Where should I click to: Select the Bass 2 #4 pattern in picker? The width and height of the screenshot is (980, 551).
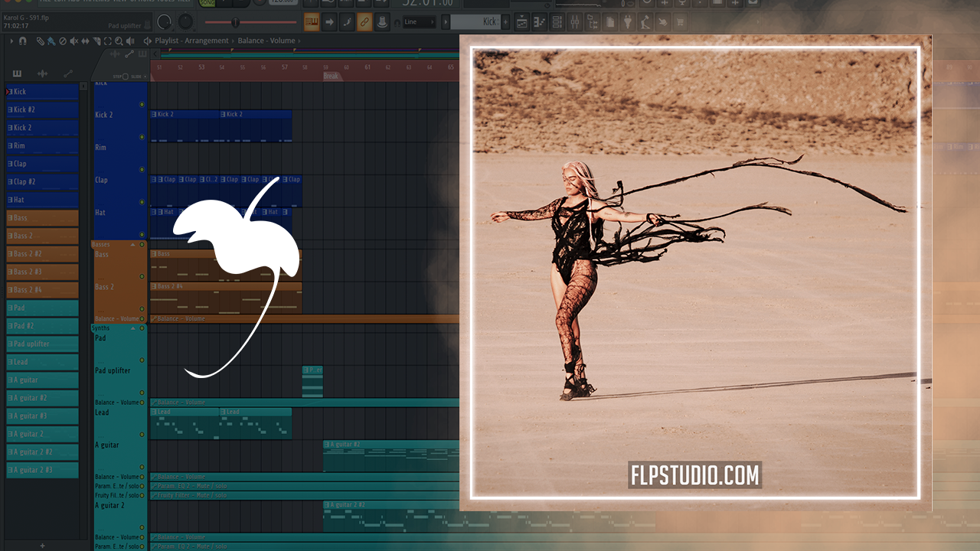[42, 290]
